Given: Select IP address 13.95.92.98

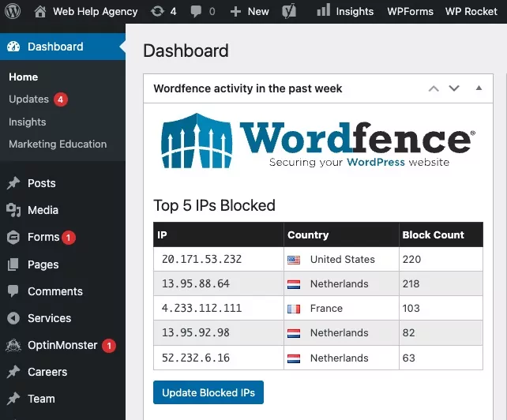Looking at the screenshot, I should point(196,332).
